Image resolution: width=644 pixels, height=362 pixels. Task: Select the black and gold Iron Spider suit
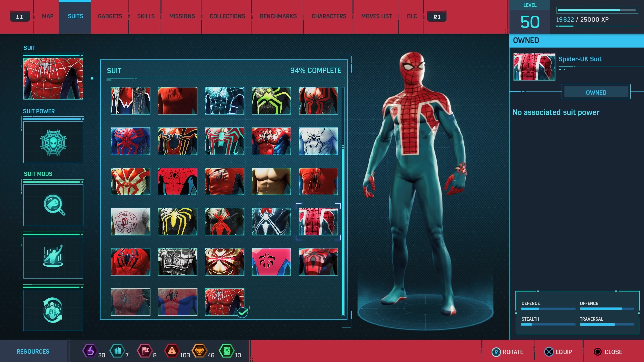177,141
